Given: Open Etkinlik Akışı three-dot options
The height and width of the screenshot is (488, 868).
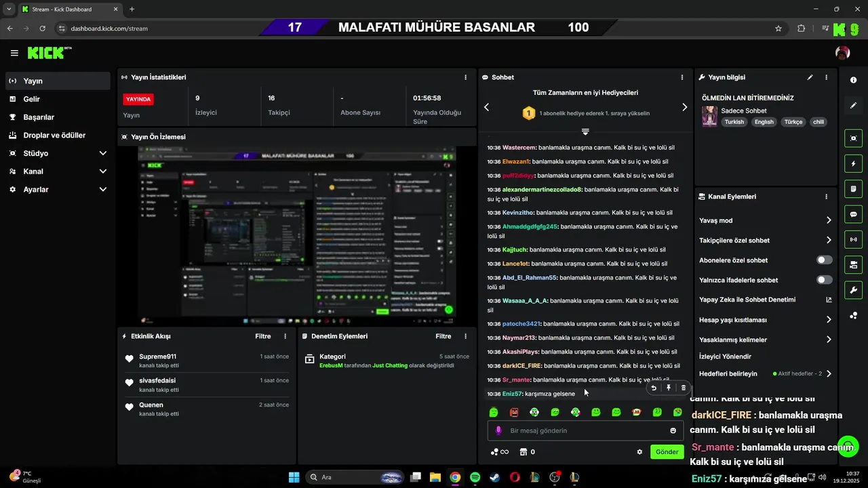Looking at the screenshot, I should click(285, 336).
